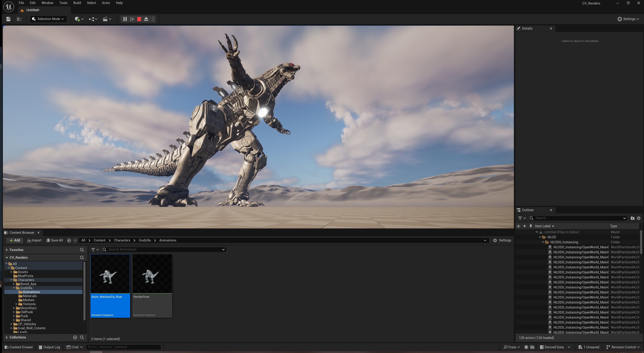Click the editor Settings gear top right
The image size is (644, 353).
pyautogui.click(x=628, y=19)
